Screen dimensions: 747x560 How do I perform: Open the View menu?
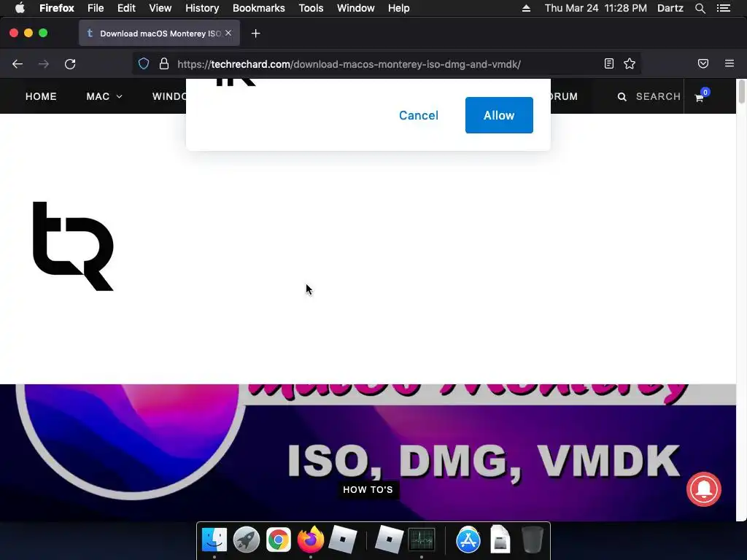(x=160, y=8)
